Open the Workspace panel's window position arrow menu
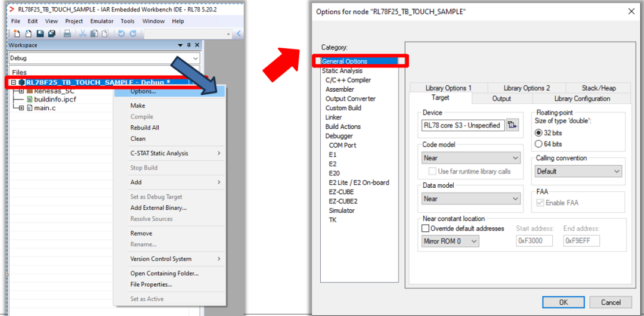 coord(180,45)
